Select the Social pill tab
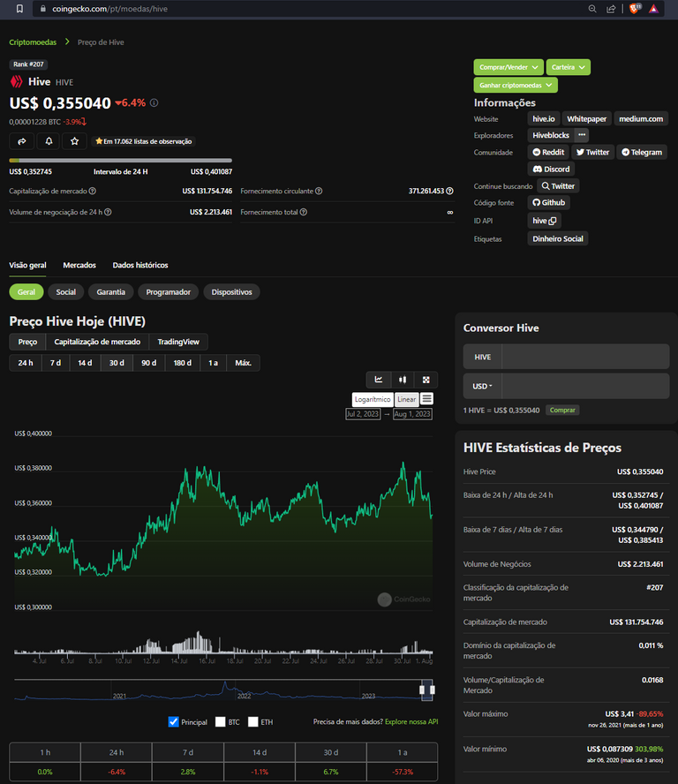This screenshot has width=678, height=784. coord(65,292)
